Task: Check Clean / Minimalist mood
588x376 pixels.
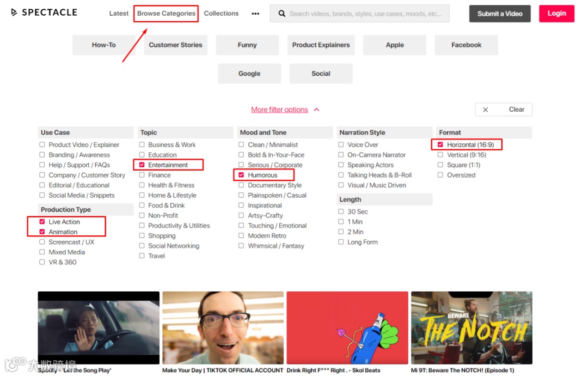Action: pos(241,144)
